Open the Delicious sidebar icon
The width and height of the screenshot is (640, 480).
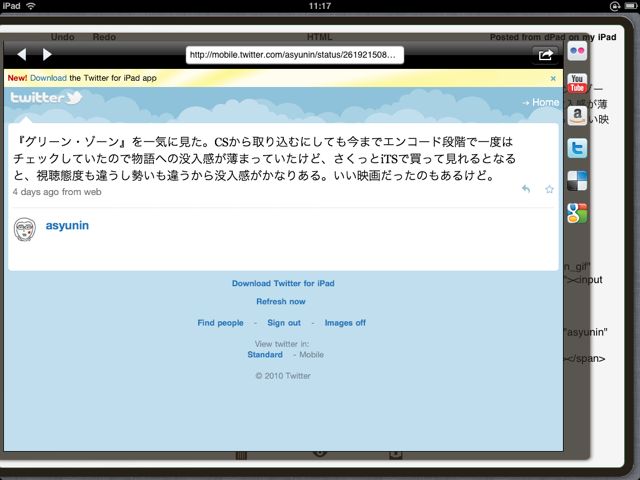coord(577,180)
